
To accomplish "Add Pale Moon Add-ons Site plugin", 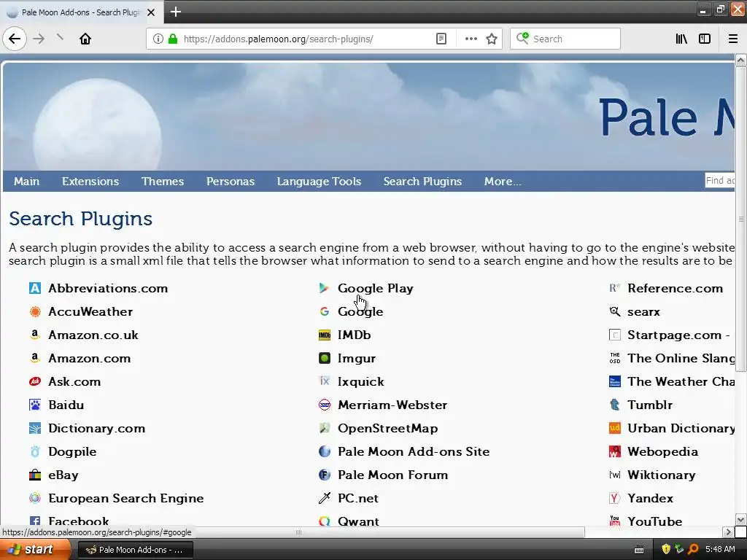I will (x=414, y=451).
